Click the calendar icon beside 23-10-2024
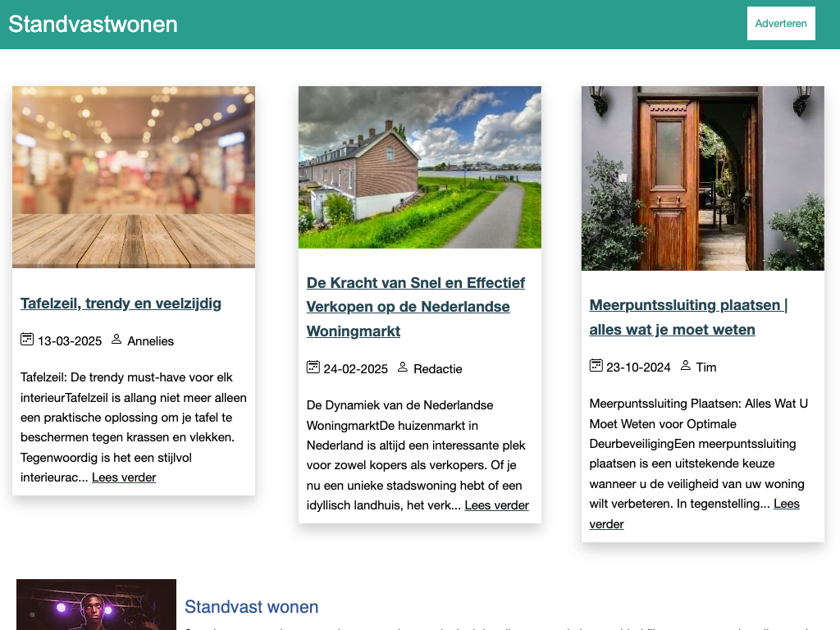 [x=596, y=366]
